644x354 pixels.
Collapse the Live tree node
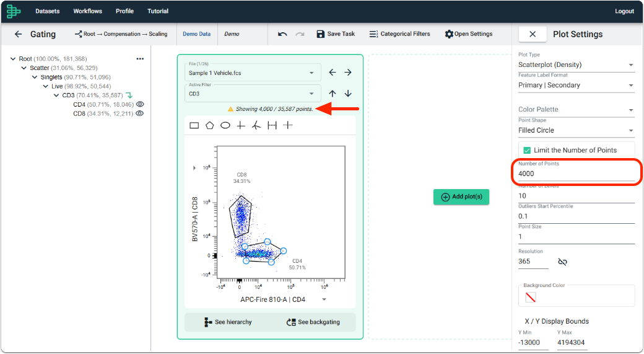46,86
